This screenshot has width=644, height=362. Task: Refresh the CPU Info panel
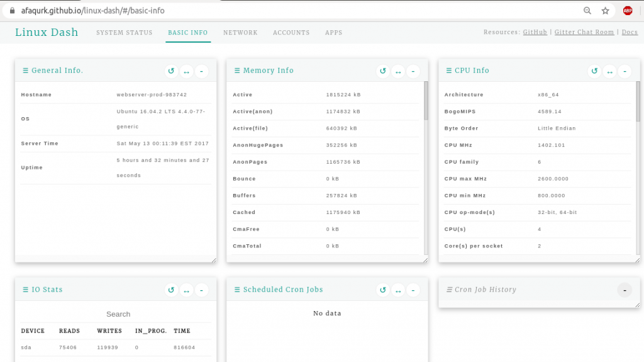(x=594, y=71)
